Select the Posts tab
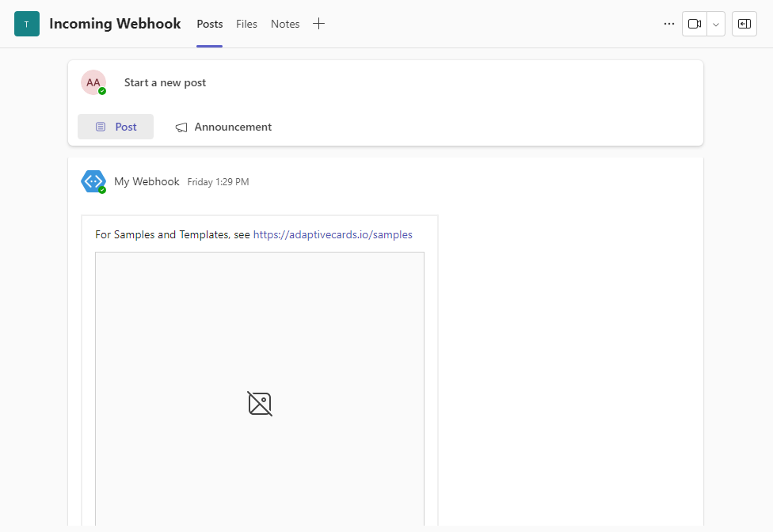The image size is (773, 532). [209, 24]
